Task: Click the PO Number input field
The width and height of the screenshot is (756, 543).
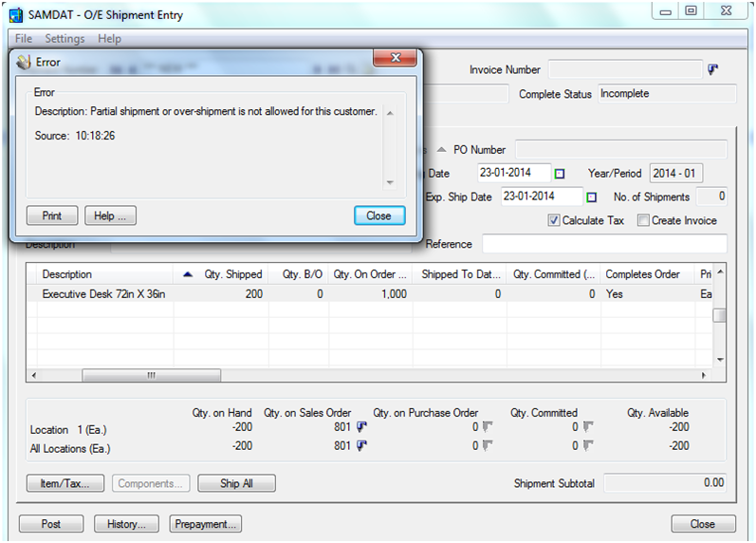Action: [621, 150]
